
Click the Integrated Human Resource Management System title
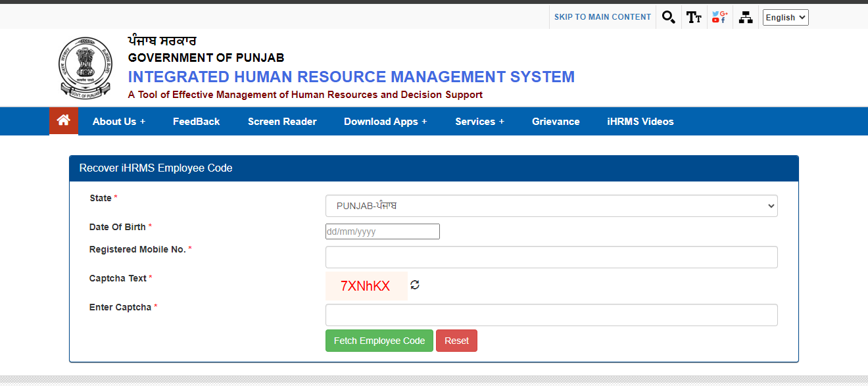tap(351, 77)
